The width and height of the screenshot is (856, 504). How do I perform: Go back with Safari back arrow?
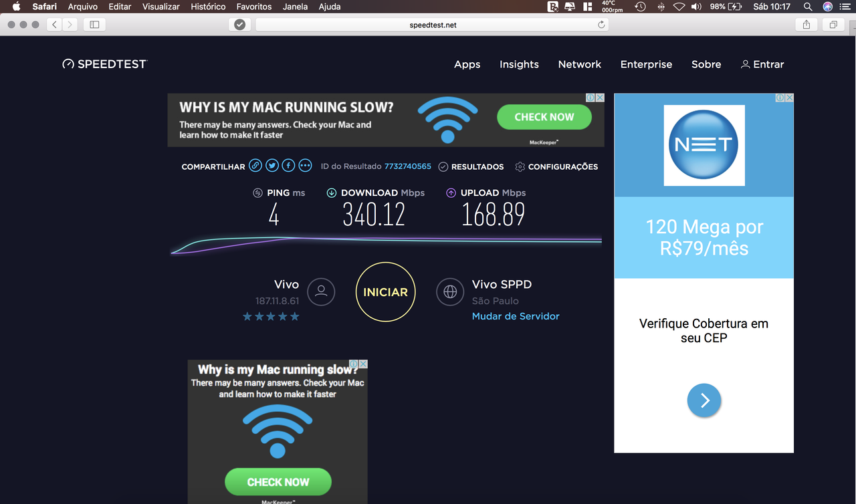54,25
